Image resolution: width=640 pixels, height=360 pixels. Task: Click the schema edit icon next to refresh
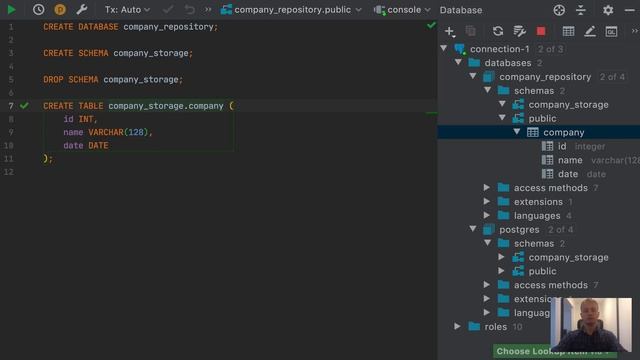point(519,31)
